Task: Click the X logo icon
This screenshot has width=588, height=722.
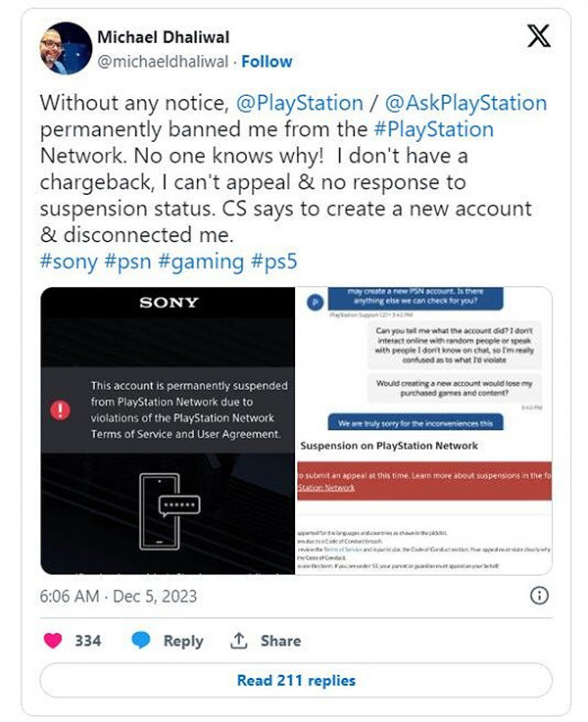Action: (538, 37)
